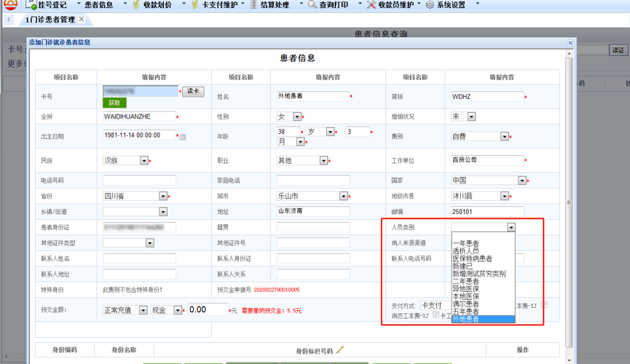Click the 收款员维护 tools icon
The width and height of the screenshot is (630, 364).
[x=371, y=4]
